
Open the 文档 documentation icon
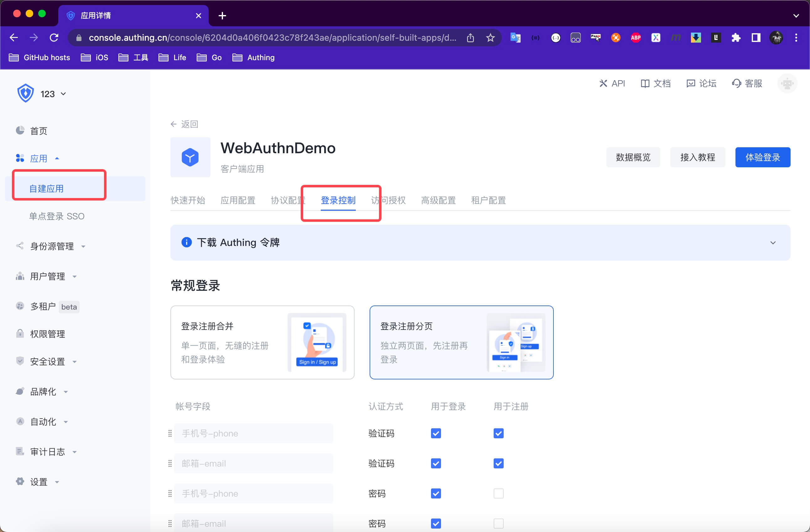(645, 83)
